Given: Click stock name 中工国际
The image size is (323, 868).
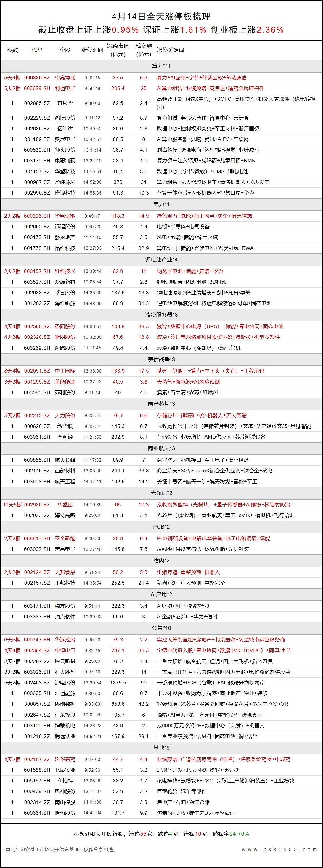Looking at the screenshot, I should coord(65,371).
